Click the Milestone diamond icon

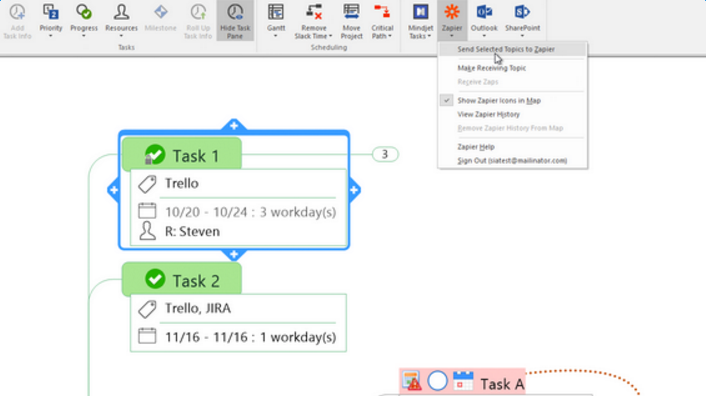(161, 12)
